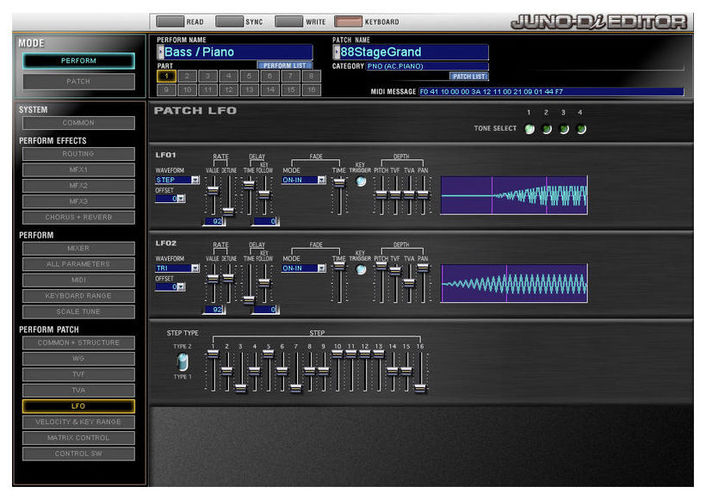Open VELOCITY & KEY RANGE page
This screenshot has height=499, width=706.
[x=79, y=422]
